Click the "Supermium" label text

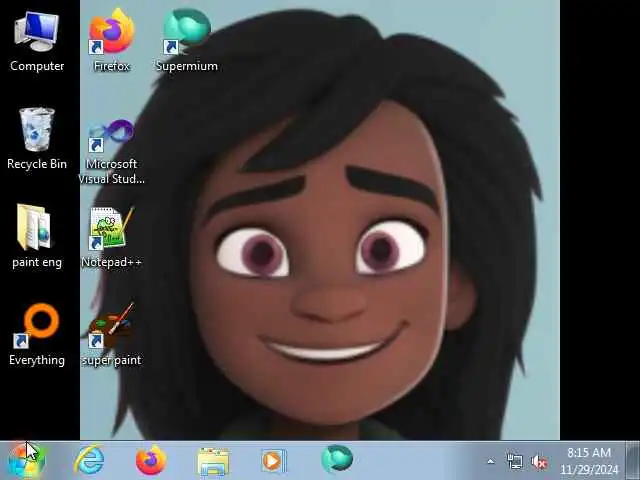pyautogui.click(x=187, y=66)
